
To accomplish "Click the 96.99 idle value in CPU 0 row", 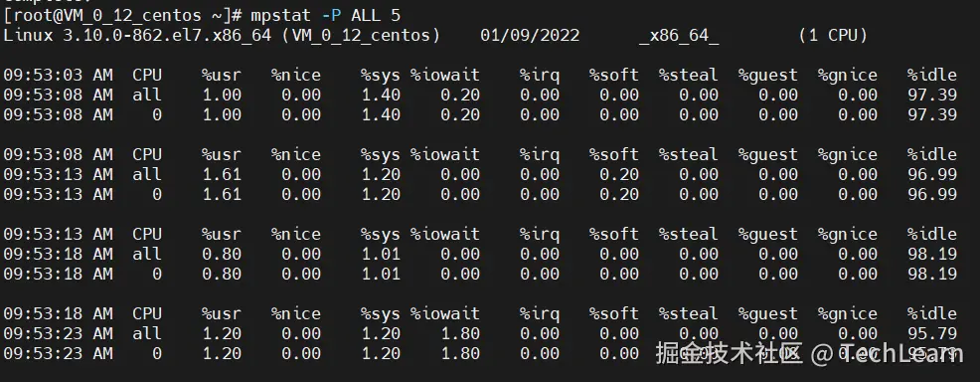I will click(932, 194).
